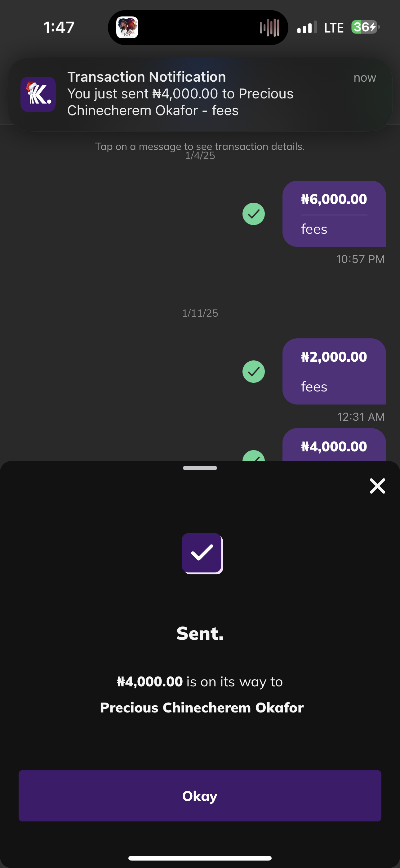Tap the recipient name Precious Chinecherem Okafor
Viewport: 400px width, 868px height.
(x=201, y=708)
